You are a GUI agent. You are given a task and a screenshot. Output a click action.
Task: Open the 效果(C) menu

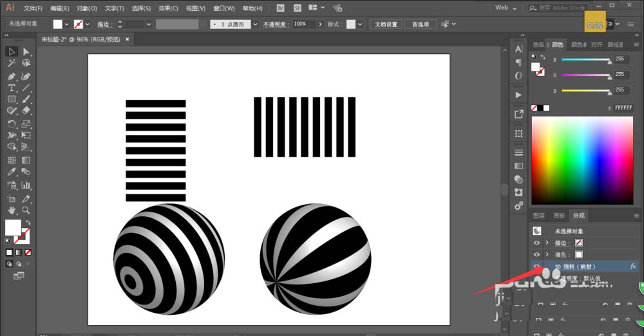(168, 8)
